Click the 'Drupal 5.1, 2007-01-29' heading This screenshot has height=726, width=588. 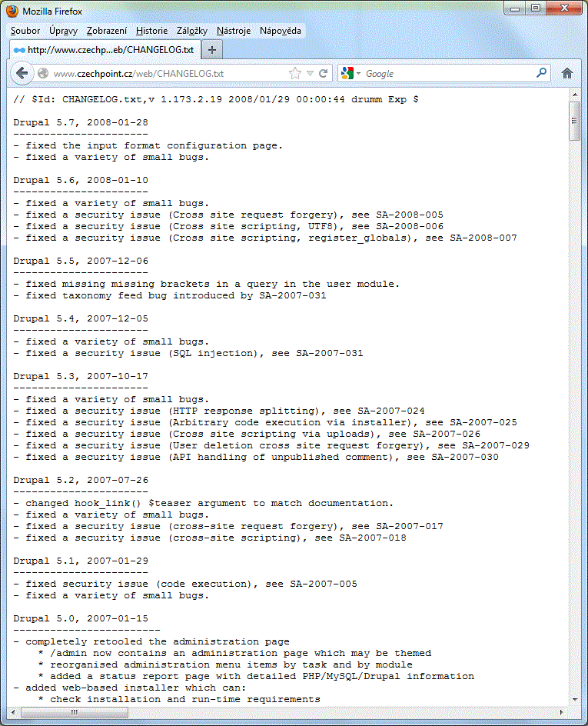(x=81, y=561)
